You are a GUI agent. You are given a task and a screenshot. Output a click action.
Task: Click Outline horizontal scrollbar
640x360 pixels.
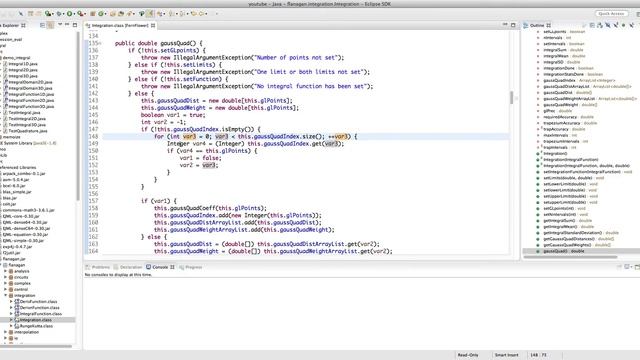[570, 257]
